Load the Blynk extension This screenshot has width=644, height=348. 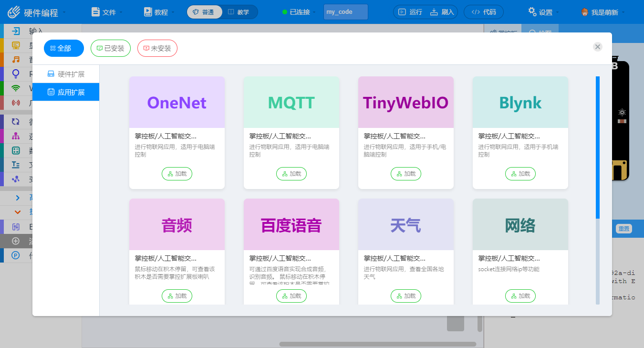point(520,174)
